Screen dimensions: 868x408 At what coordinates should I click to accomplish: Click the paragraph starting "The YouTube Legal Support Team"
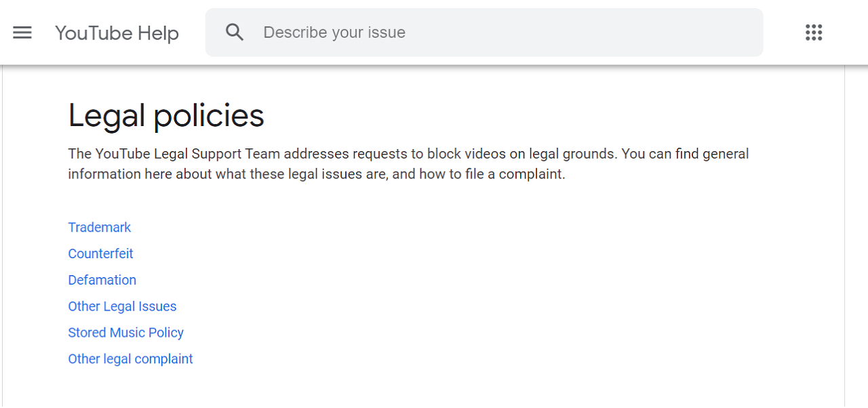click(408, 164)
